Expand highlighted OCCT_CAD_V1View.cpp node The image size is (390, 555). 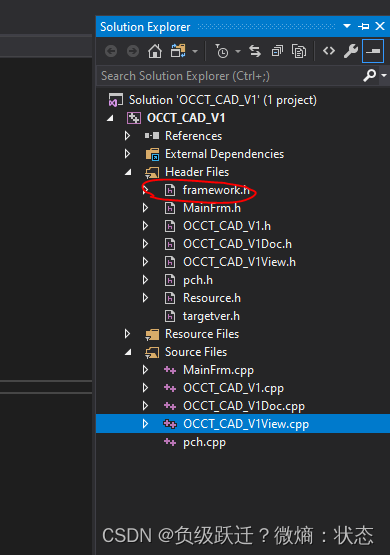[145, 424]
